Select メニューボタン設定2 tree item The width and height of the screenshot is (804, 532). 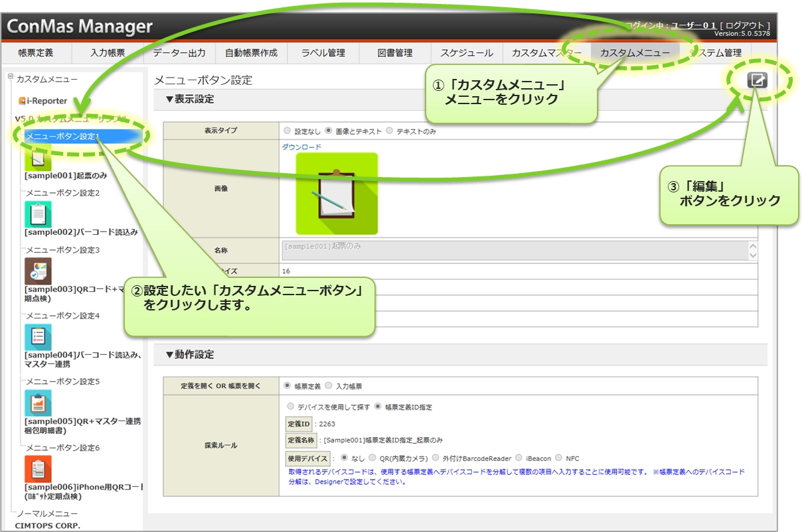(62, 193)
